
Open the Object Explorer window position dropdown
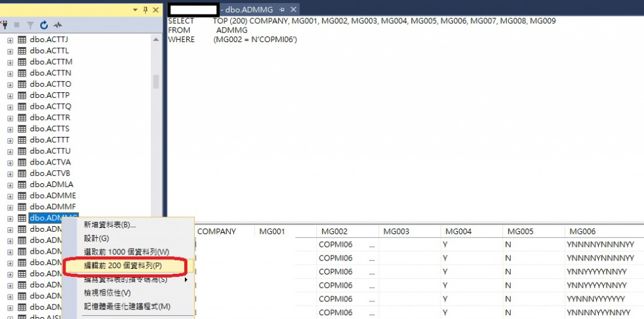(135, 10)
